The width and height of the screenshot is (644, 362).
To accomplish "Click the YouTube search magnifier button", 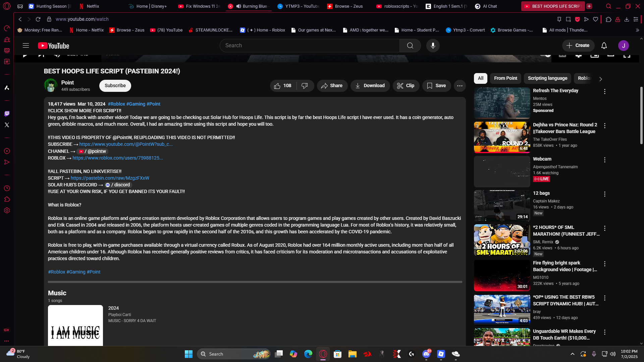I will coord(410,46).
